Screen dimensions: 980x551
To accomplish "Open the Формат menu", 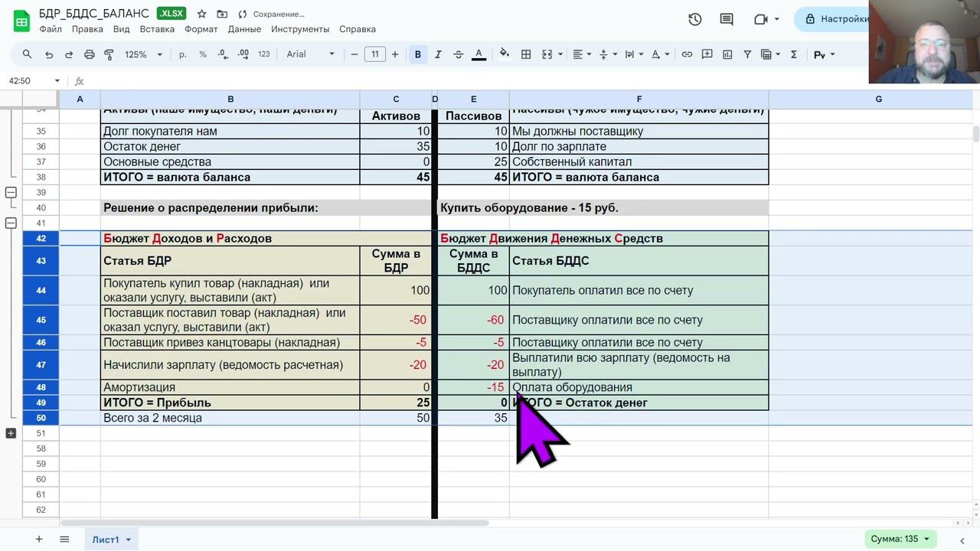I will 201,29.
